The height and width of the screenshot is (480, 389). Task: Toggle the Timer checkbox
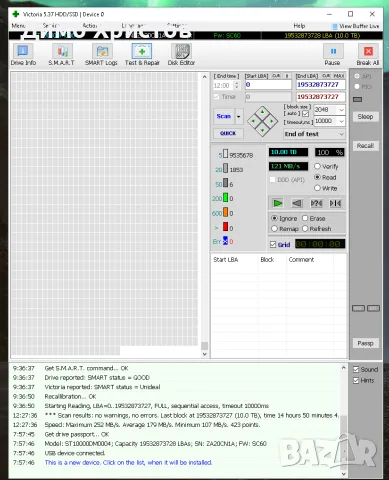click(216, 97)
